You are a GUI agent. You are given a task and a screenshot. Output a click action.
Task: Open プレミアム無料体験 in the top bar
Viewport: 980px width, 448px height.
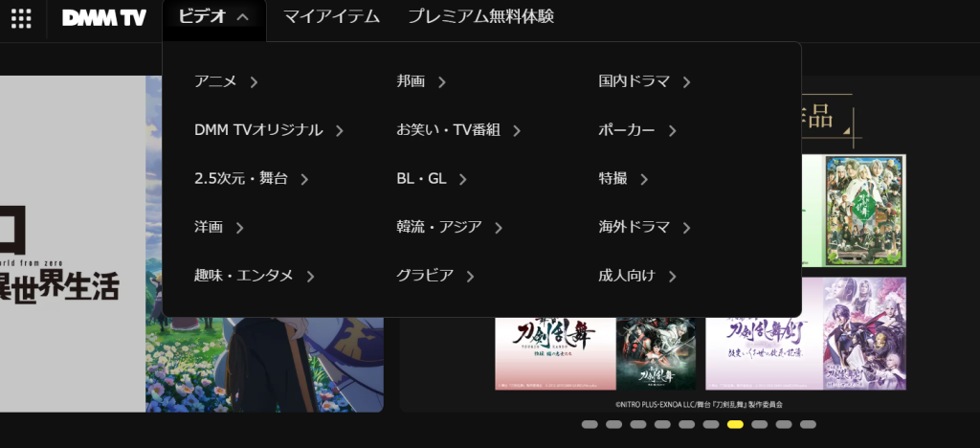pos(480,17)
